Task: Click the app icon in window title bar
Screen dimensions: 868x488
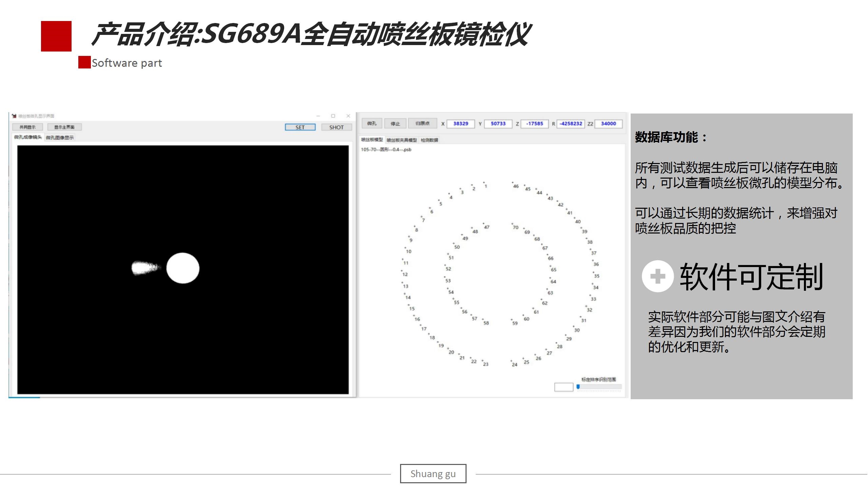Action: (14, 116)
